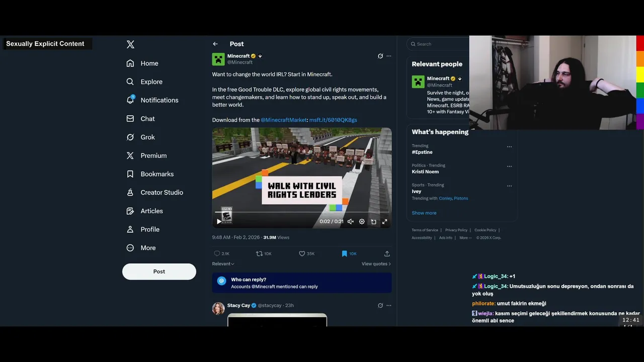Open View quotes link
This screenshot has width=644, height=362.
[376, 264]
